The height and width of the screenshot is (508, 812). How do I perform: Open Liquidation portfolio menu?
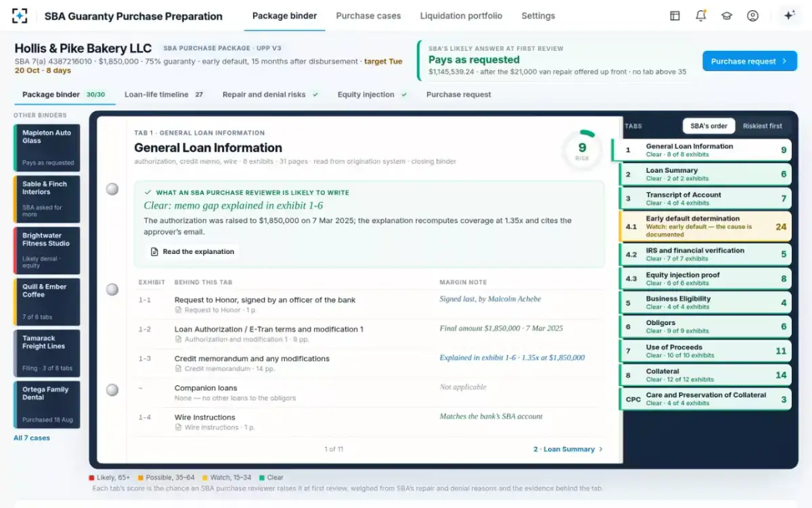pos(461,16)
